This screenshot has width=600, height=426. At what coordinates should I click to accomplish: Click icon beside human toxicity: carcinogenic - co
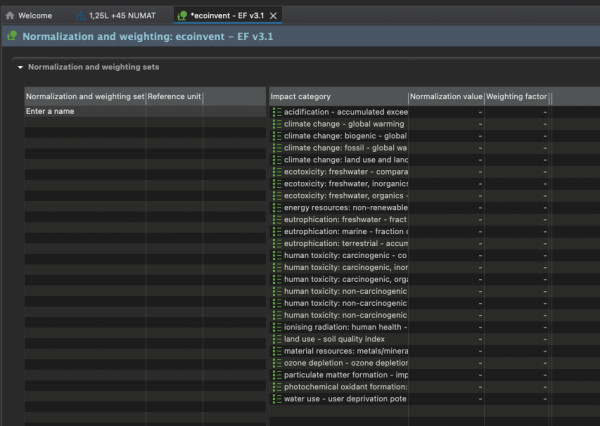pos(277,255)
